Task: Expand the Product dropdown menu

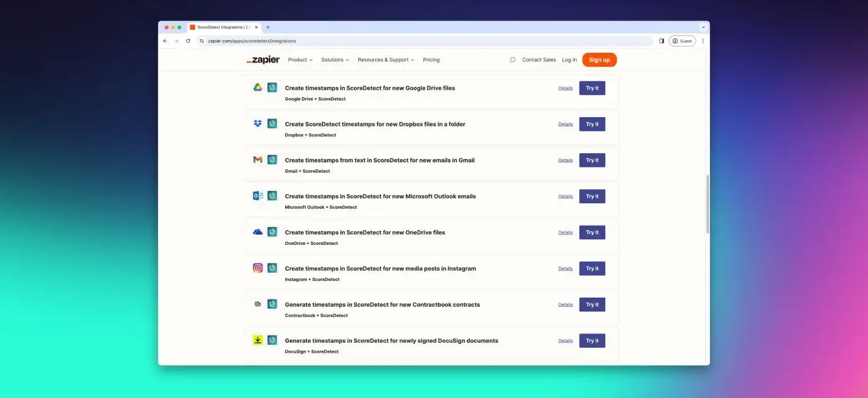Action: click(300, 60)
